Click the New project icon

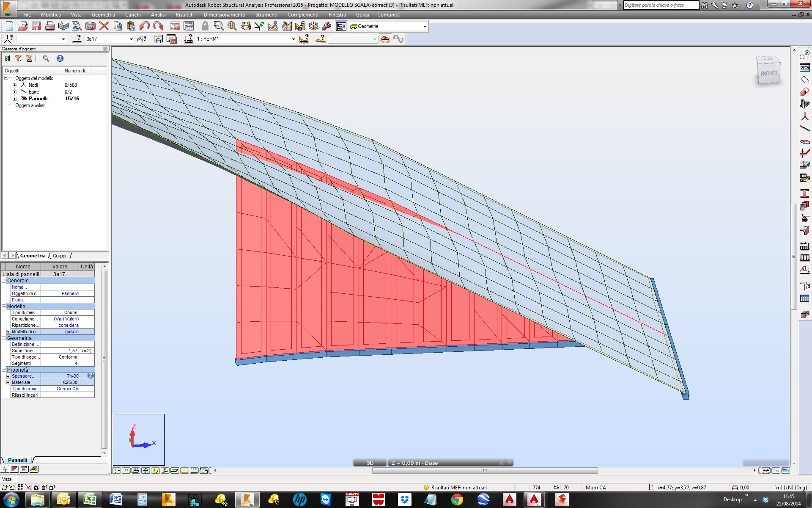click(x=9, y=26)
